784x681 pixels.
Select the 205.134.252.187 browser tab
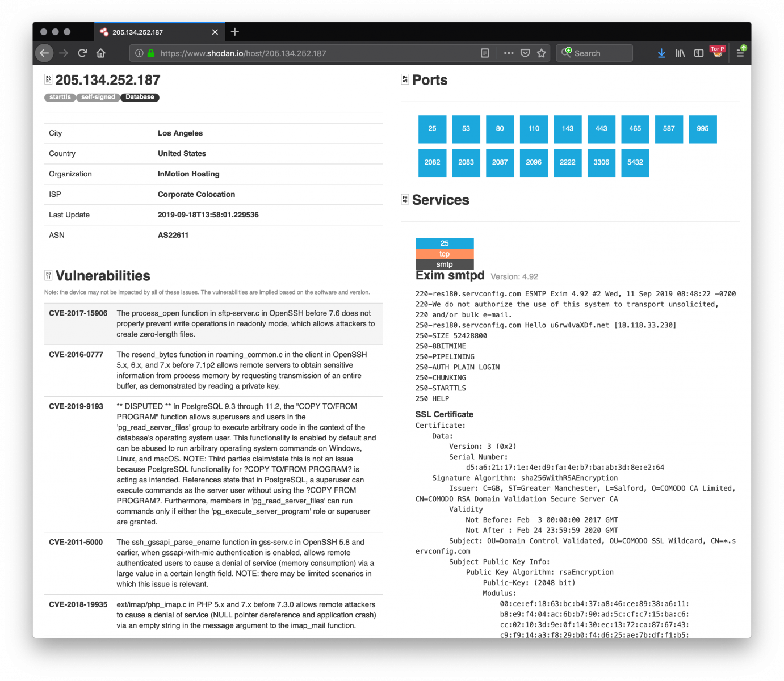point(159,32)
